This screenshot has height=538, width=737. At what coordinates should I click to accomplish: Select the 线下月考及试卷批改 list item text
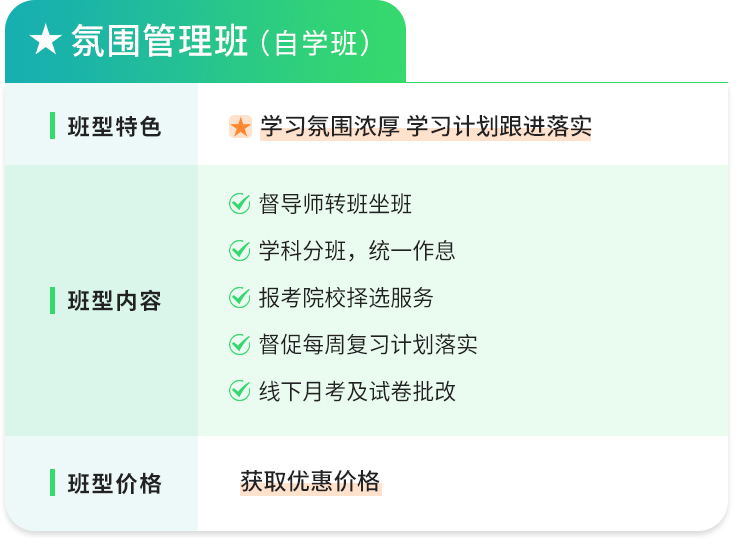[x=357, y=392]
